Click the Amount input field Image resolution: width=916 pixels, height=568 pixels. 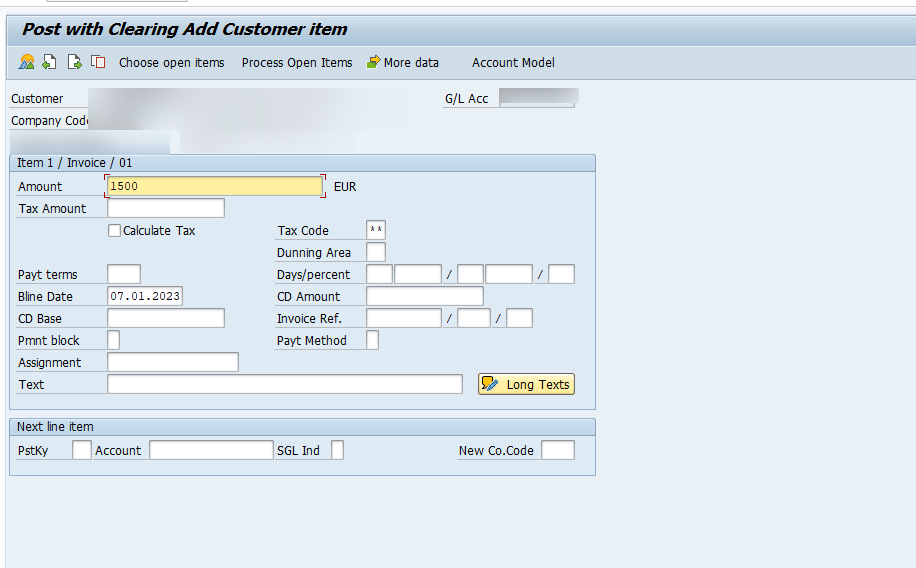[x=214, y=186]
